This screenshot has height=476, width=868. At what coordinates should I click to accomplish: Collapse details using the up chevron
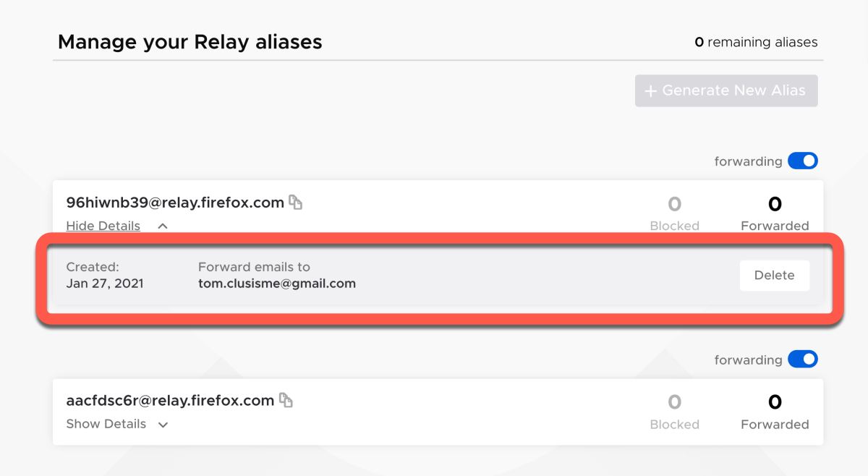coord(163,226)
